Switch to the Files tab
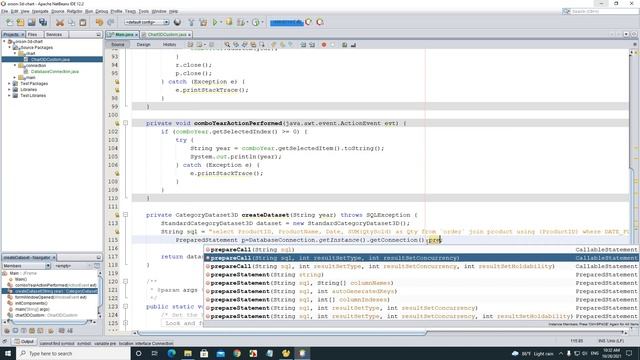 (x=33, y=35)
